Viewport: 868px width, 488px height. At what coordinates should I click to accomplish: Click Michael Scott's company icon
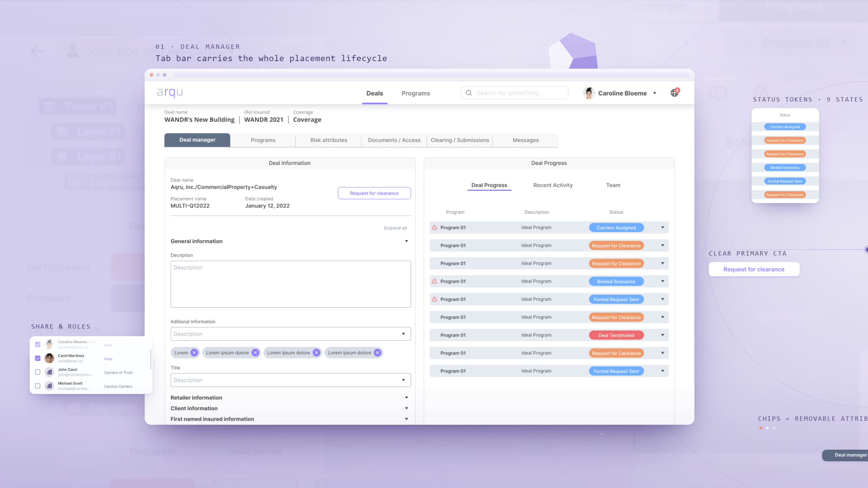(50, 386)
